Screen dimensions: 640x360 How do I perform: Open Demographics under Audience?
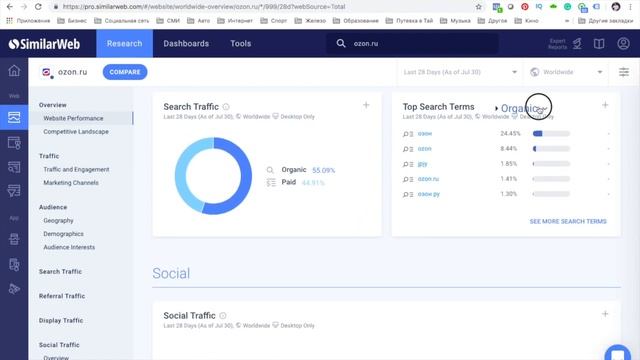(63, 234)
